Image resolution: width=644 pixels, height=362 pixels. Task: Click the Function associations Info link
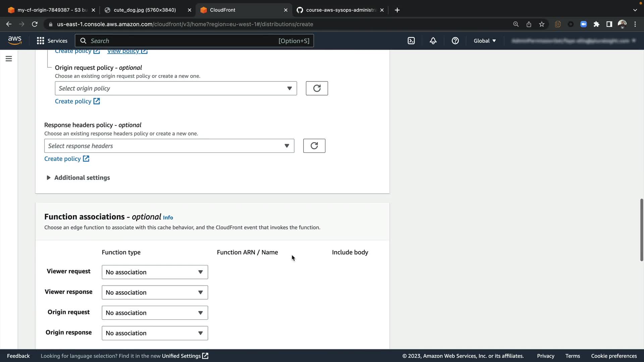pos(168,218)
